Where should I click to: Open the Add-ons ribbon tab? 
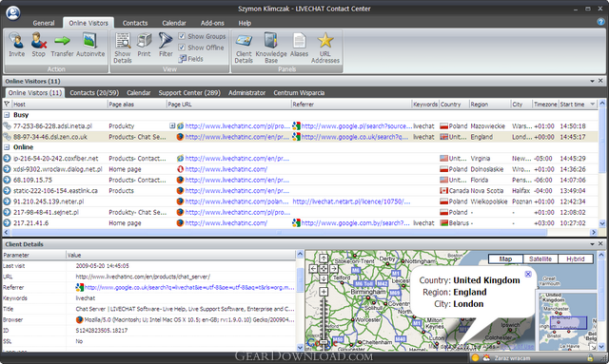point(212,23)
